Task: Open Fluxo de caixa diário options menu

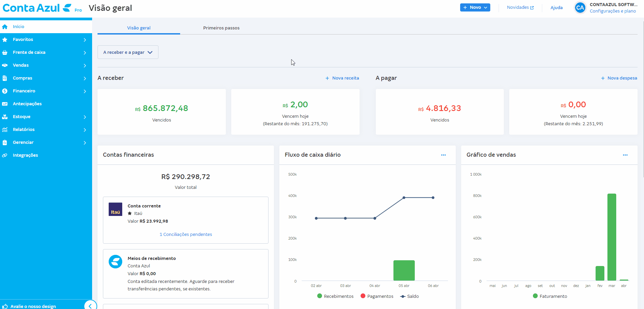Action: (x=443, y=155)
